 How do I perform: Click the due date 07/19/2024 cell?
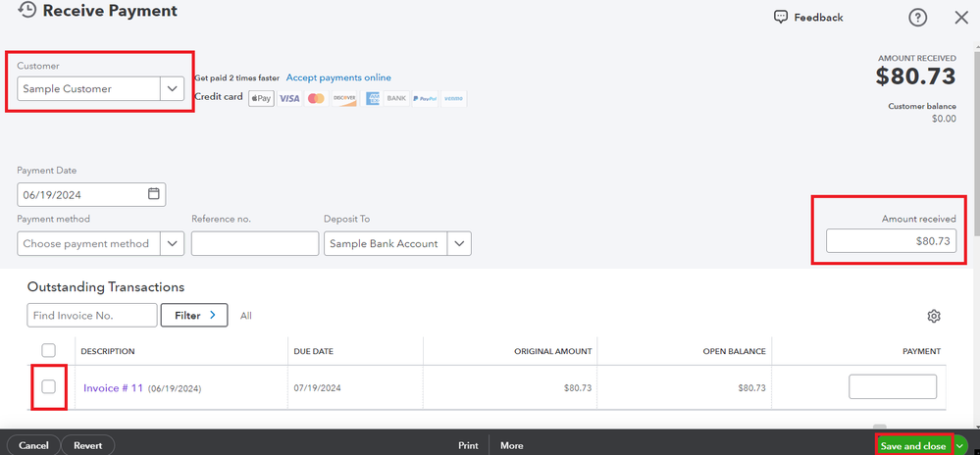click(318, 387)
